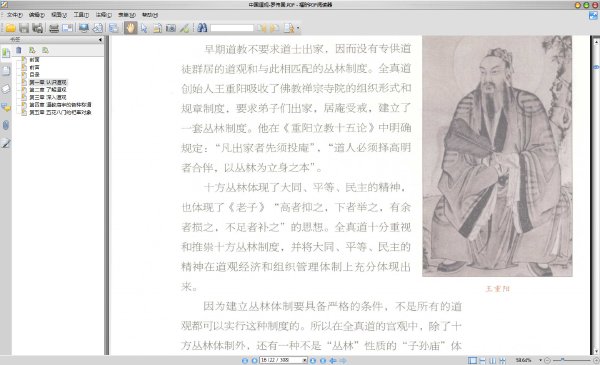This screenshot has height=365, width=600.
Task: Go to the next page button
Action: [313, 360]
